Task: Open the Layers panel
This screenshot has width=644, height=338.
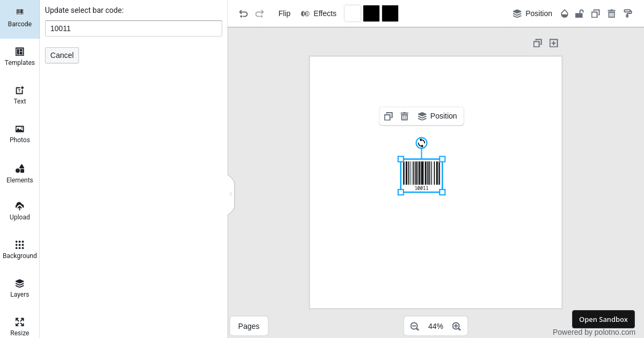Action: pos(19,288)
